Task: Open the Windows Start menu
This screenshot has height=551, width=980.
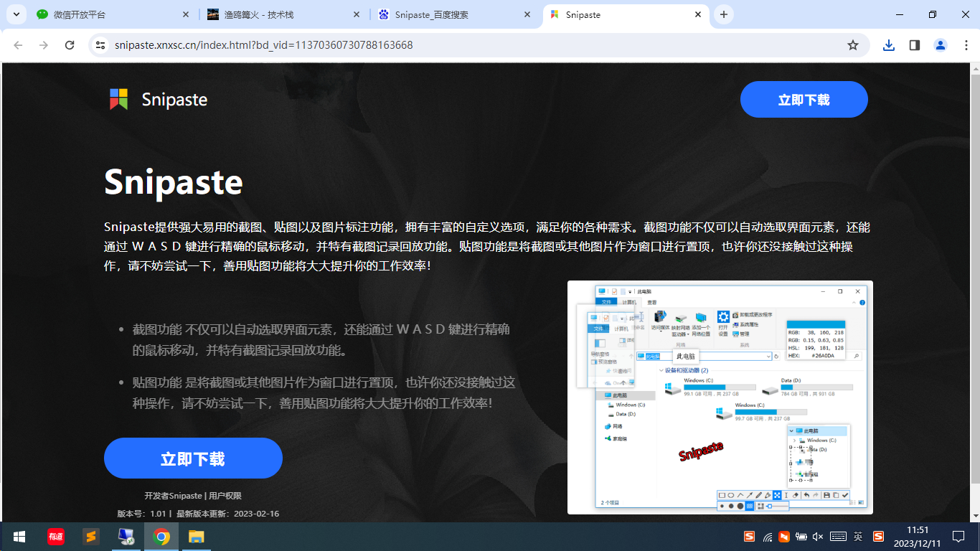Action: point(19,537)
